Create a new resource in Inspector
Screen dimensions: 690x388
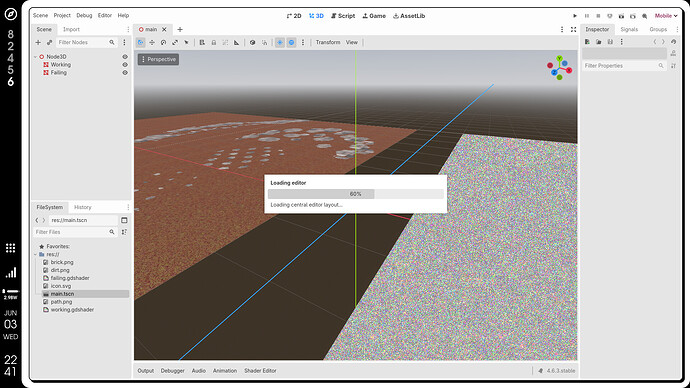point(587,42)
